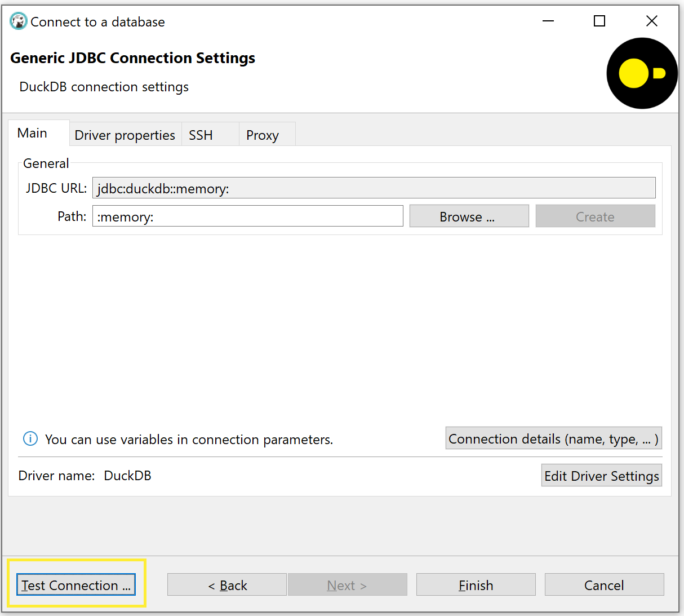Click Finish to save the connection
Image resolution: width=684 pixels, height=616 pixels.
click(475, 584)
